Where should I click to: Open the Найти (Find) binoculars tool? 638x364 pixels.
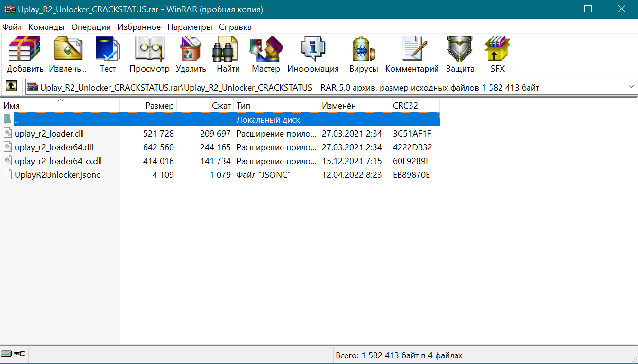(x=228, y=55)
